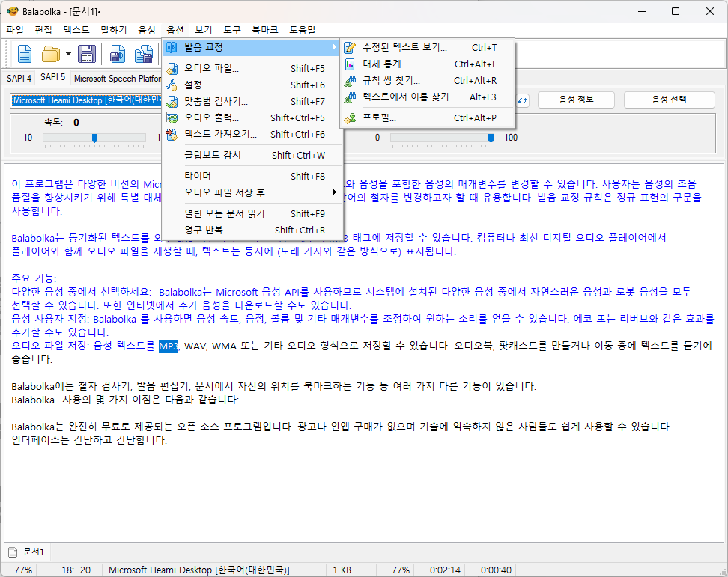The height and width of the screenshot is (577, 728).
Task: Click the 수정된 텍스트 보기 pencil icon
Action: tap(350, 47)
